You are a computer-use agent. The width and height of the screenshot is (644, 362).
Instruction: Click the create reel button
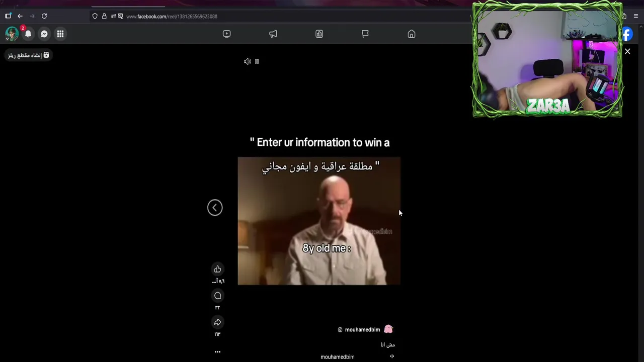click(28, 55)
